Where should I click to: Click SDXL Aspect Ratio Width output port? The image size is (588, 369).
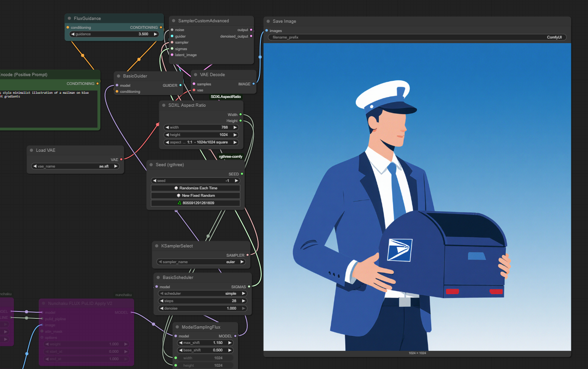(241, 115)
